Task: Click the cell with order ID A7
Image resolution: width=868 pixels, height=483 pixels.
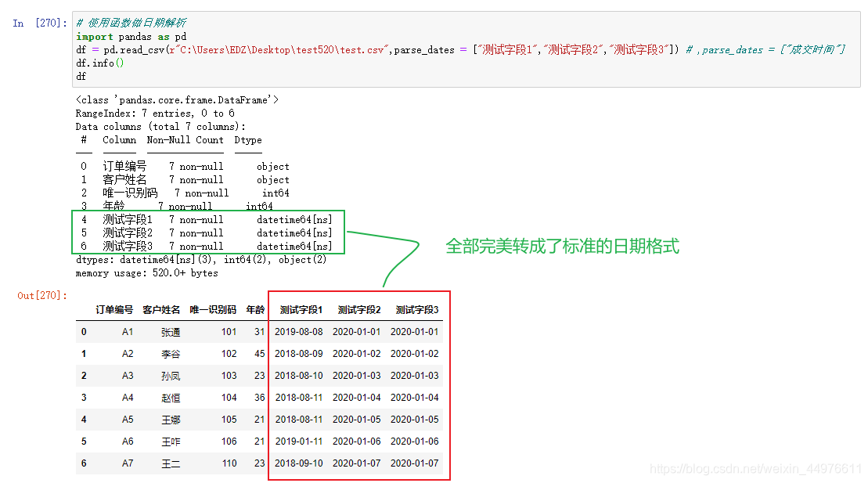Action: pos(128,463)
